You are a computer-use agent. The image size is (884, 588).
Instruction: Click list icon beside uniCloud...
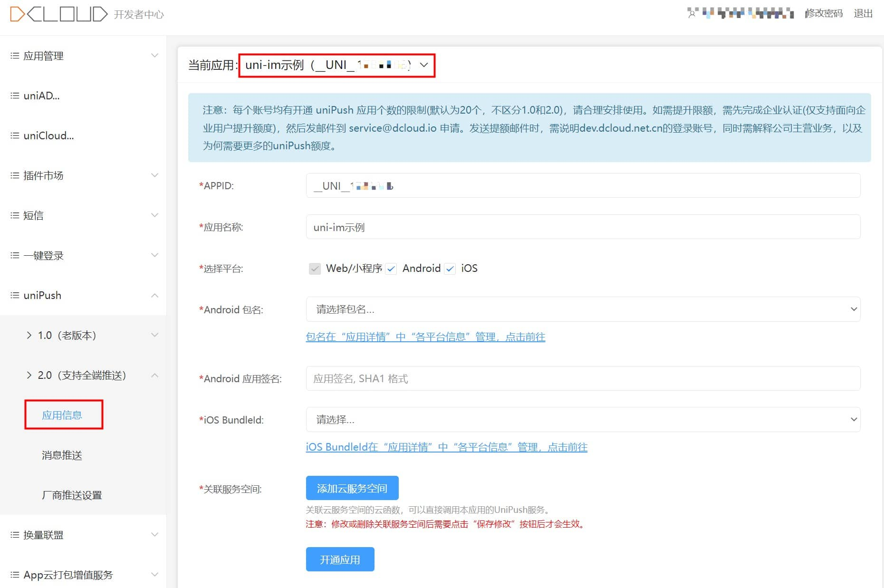15,135
